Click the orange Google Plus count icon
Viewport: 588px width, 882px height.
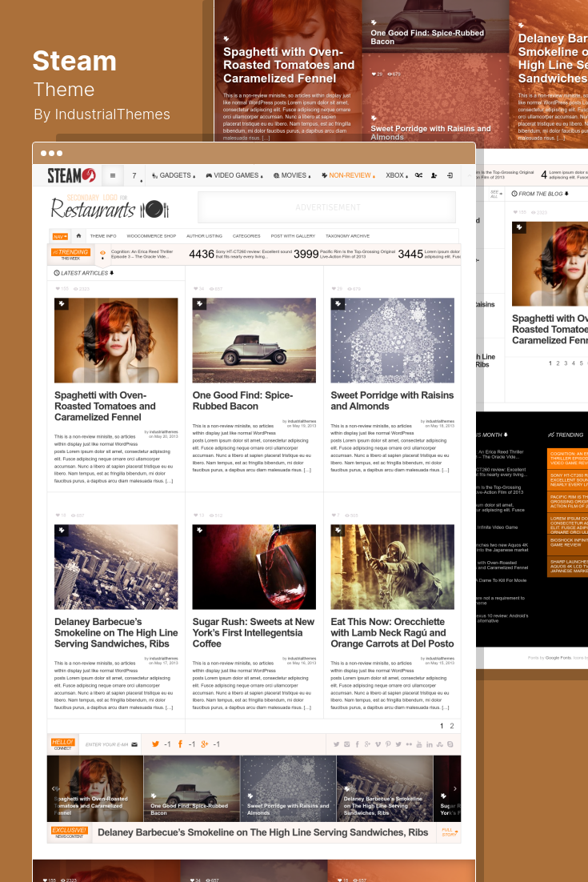click(x=205, y=744)
